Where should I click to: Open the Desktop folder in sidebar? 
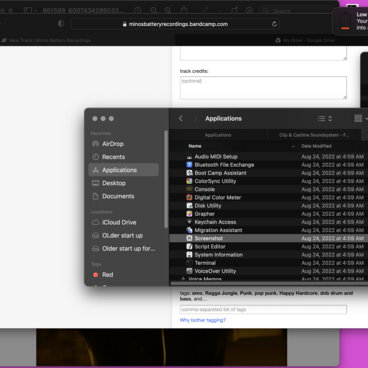[x=114, y=183]
